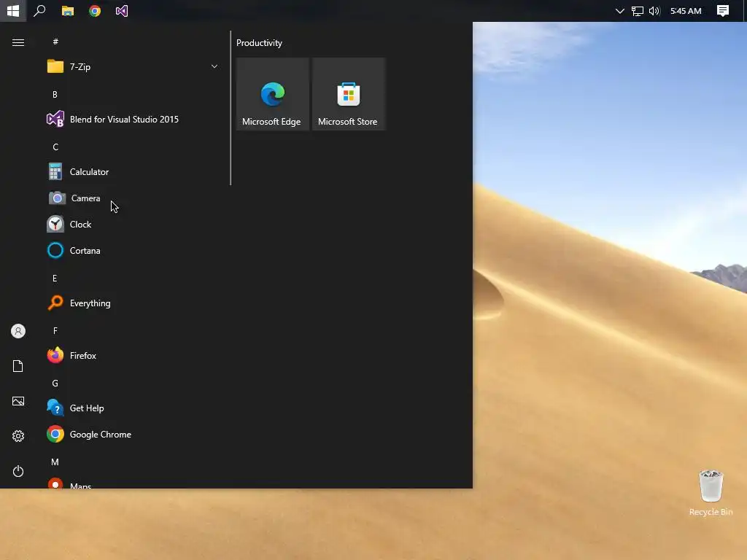This screenshot has width=747, height=560.
Task: Open Settings gear in Start sidebar
Action: pyautogui.click(x=18, y=436)
